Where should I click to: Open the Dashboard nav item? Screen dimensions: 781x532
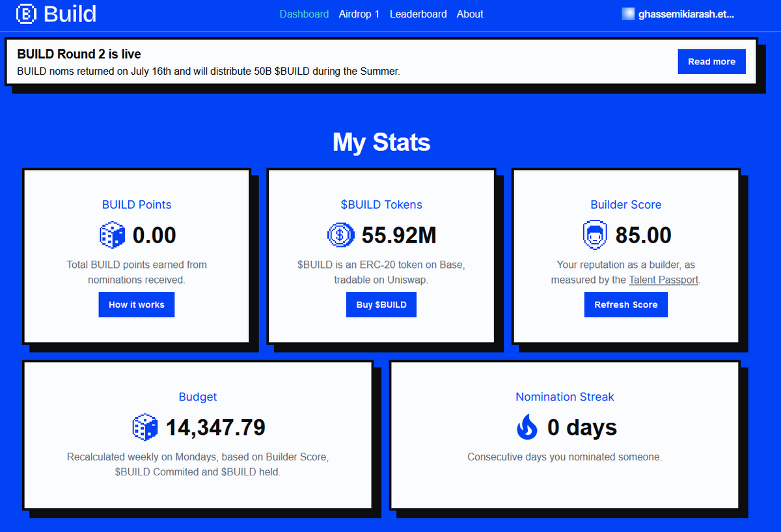click(304, 14)
